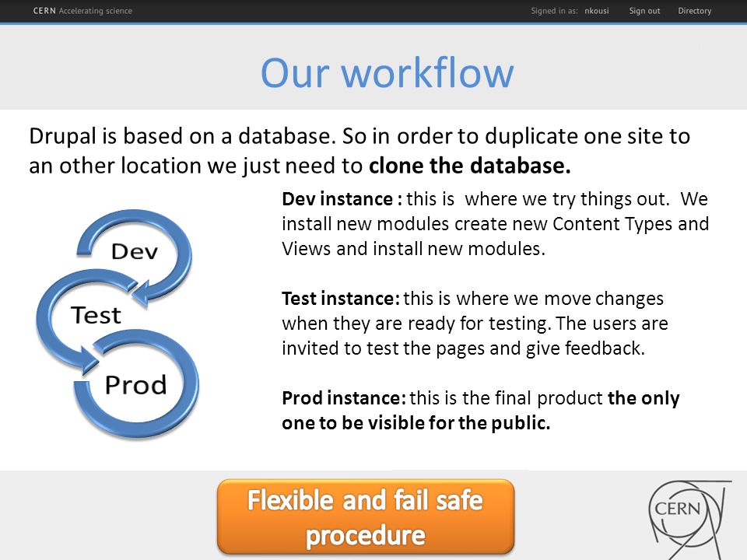The image size is (747, 560).
Task: Click the 'Signed in as:' text
Action: pyautogui.click(x=555, y=10)
